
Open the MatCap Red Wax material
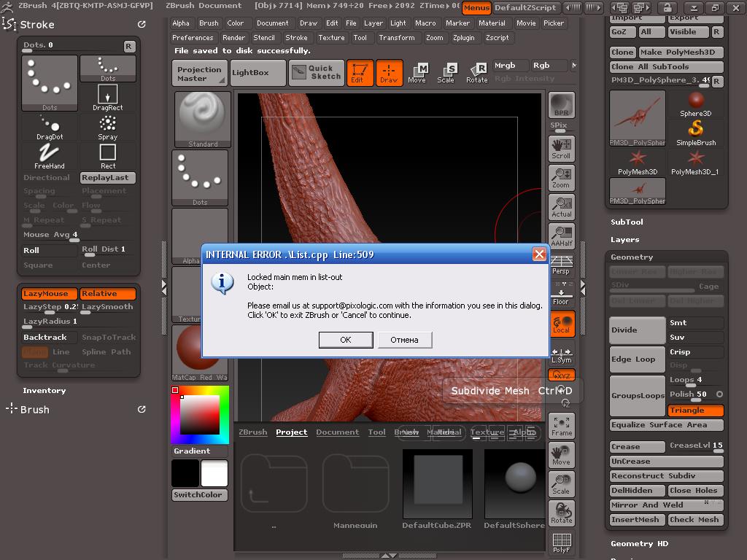200,354
